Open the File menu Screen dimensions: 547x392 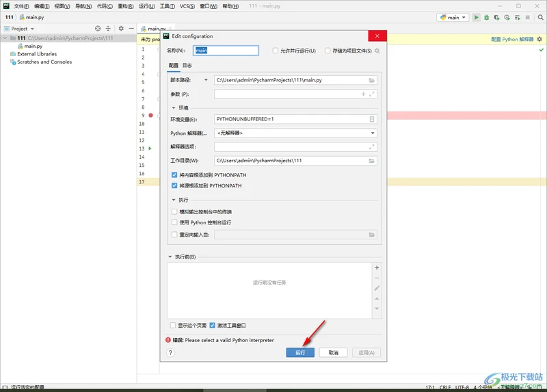point(21,6)
